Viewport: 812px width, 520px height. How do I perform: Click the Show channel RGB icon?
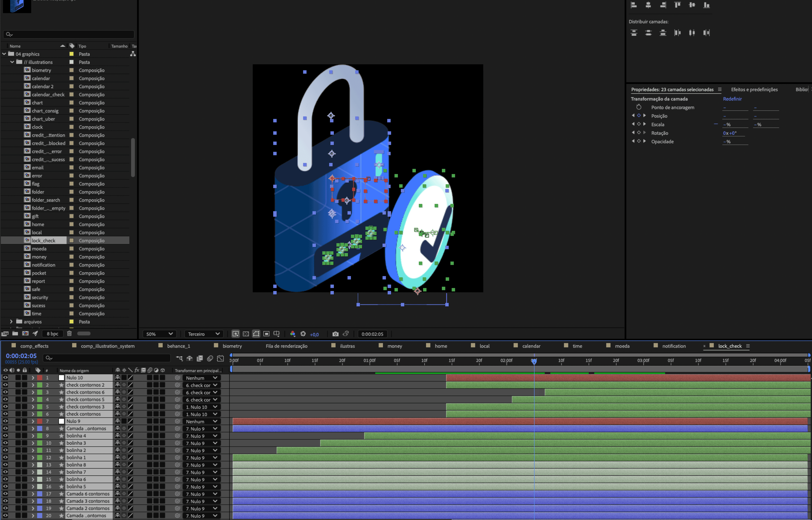(x=292, y=334)
